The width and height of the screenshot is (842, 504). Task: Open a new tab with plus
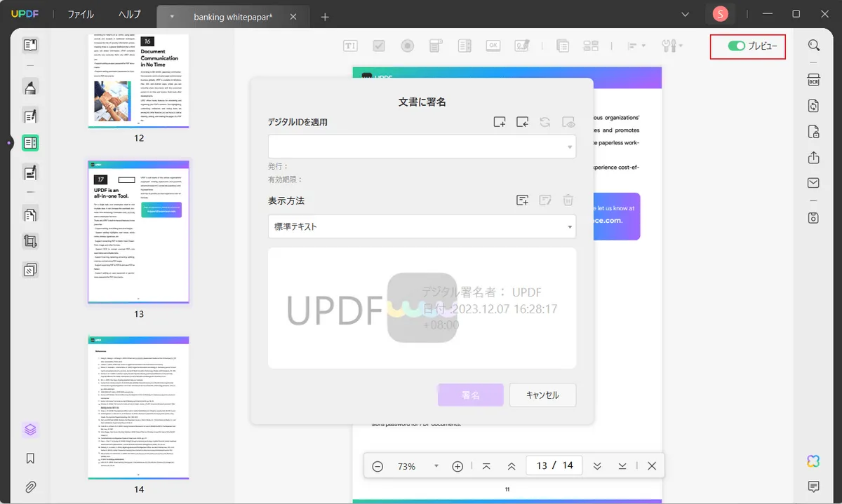click(x=325, y=17)
